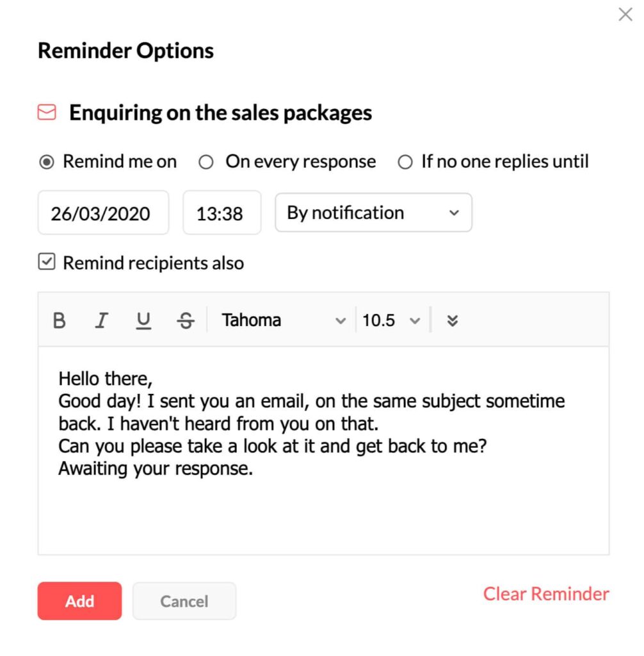Viewport: 644px width, 656px height.
Task: Click the Add button
Action: pos(79,601)
